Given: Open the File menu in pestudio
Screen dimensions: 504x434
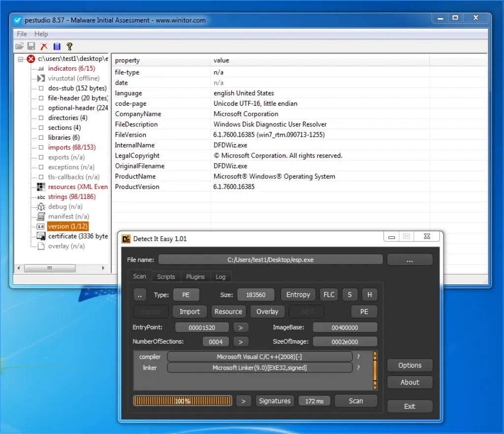Looking at the screenshot, I should click(x=22, y=34).
